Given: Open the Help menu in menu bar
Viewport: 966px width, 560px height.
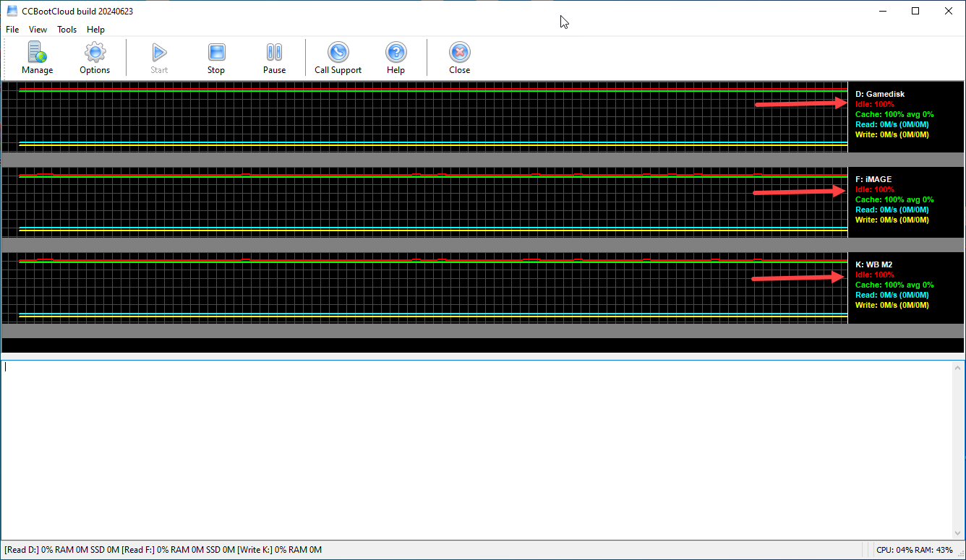Looking at the screenshot, I should point(95,30).
